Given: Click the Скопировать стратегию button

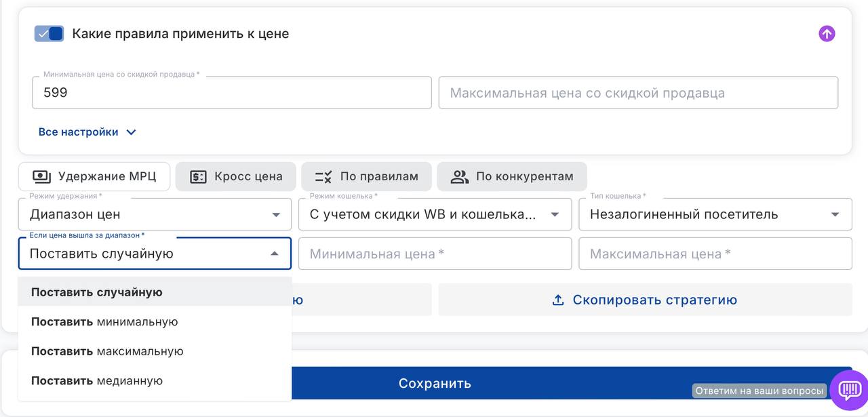Looking at the screenshot, I should tap(645, 300).
